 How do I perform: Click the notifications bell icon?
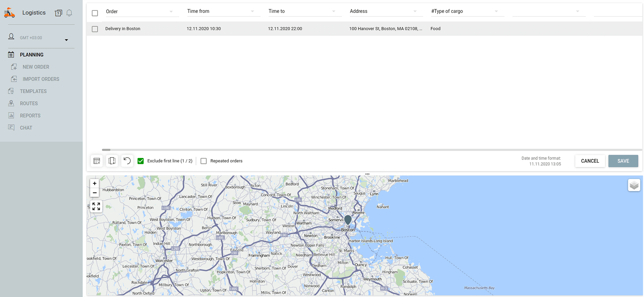click(x=69, y=13)
